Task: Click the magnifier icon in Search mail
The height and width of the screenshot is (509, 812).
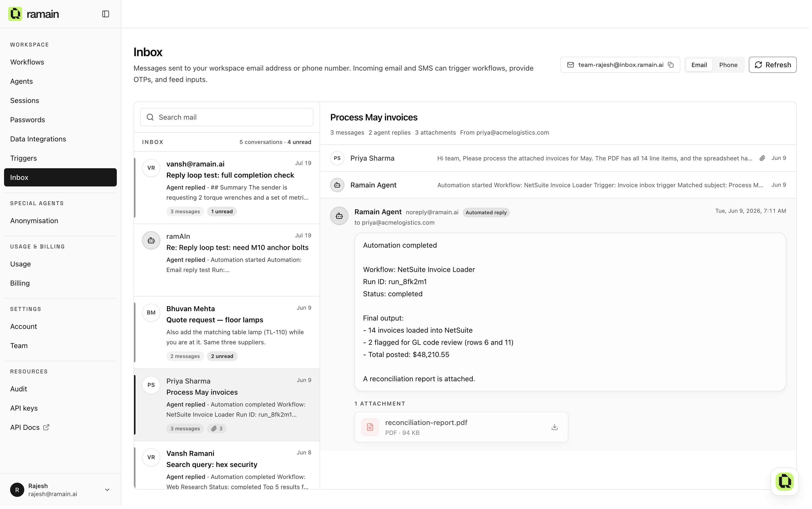Action: (150, 117)
